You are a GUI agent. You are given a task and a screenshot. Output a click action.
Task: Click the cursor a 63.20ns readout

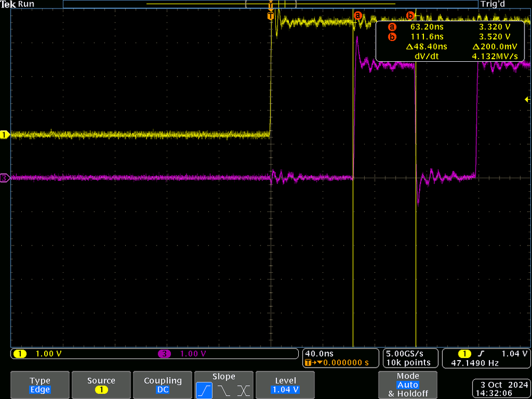(427, 27)
